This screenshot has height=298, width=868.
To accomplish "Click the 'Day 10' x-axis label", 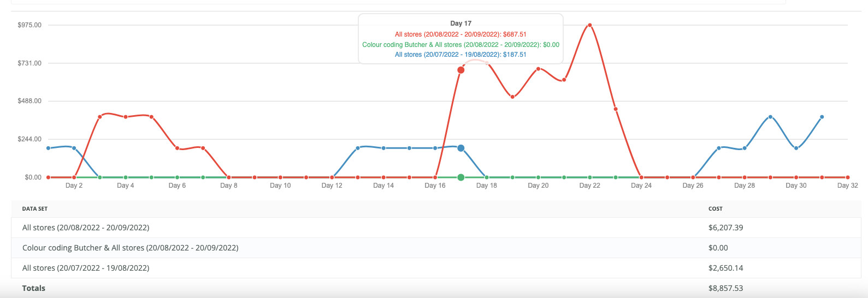I will (x=280, y=186).
